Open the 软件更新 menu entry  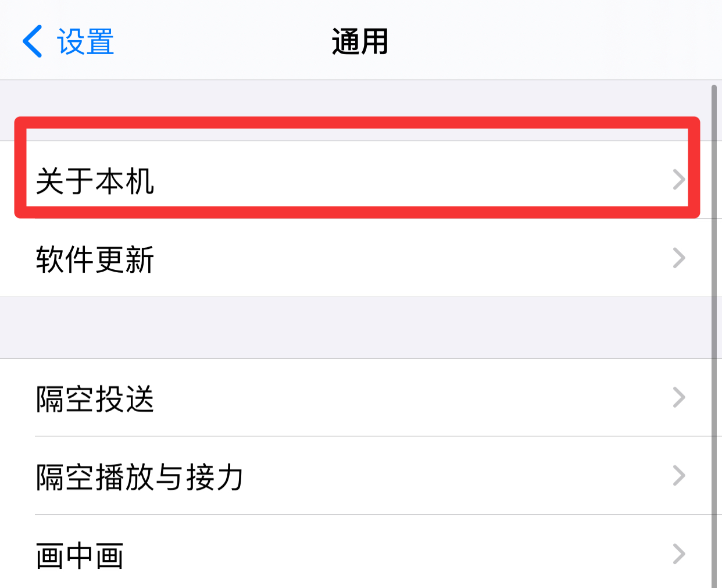95,259
